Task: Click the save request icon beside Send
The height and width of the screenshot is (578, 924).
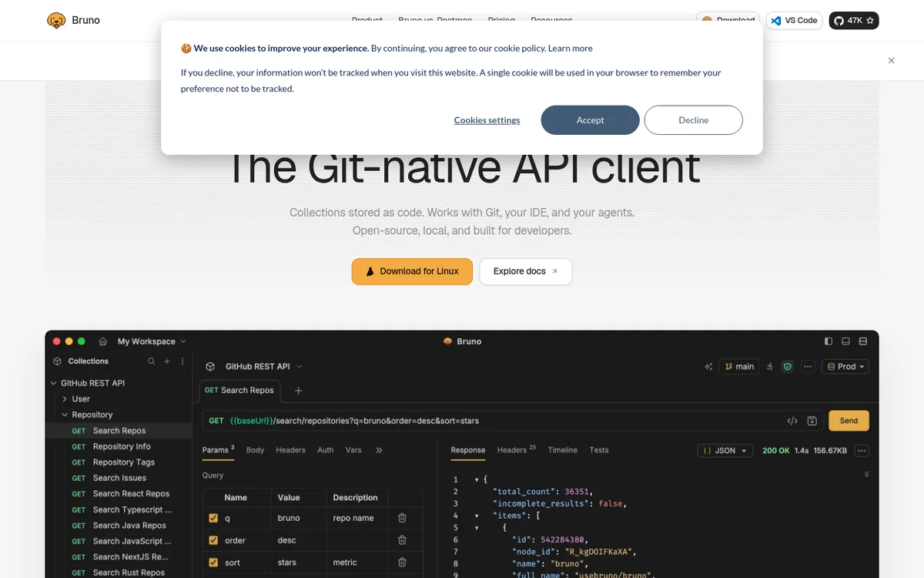Action: click(812, 421)
